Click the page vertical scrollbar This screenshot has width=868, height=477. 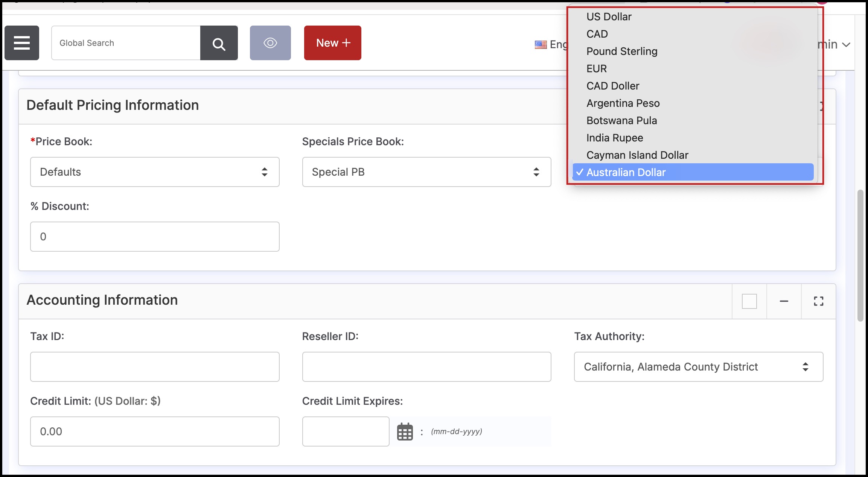860,256
